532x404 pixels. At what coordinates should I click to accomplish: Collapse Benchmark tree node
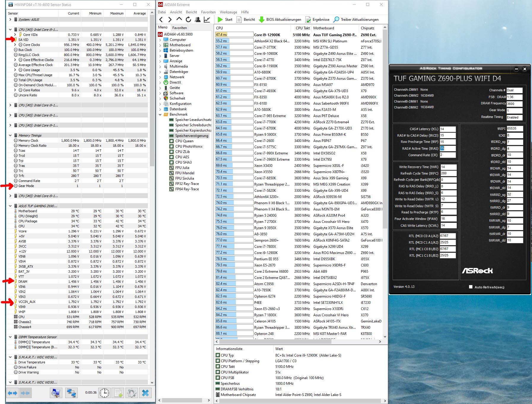160,114
